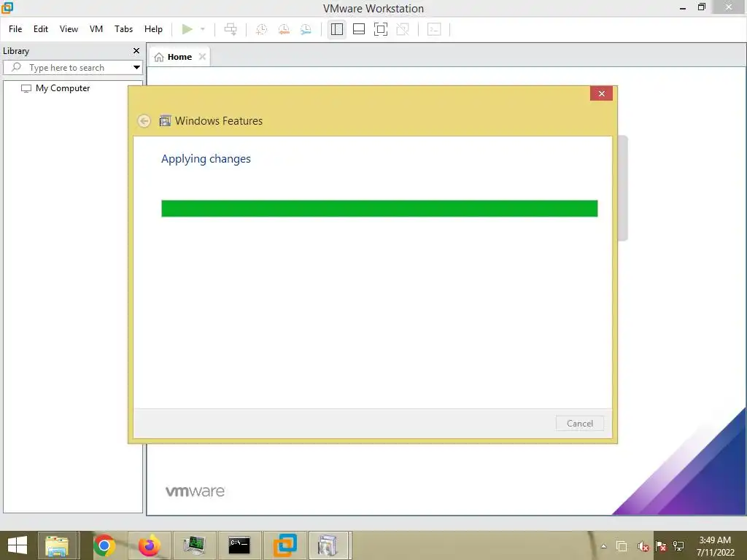Toggle the library sidebar view icon
747x560 pixels.
pyautogui.click(x=337, y=29)
